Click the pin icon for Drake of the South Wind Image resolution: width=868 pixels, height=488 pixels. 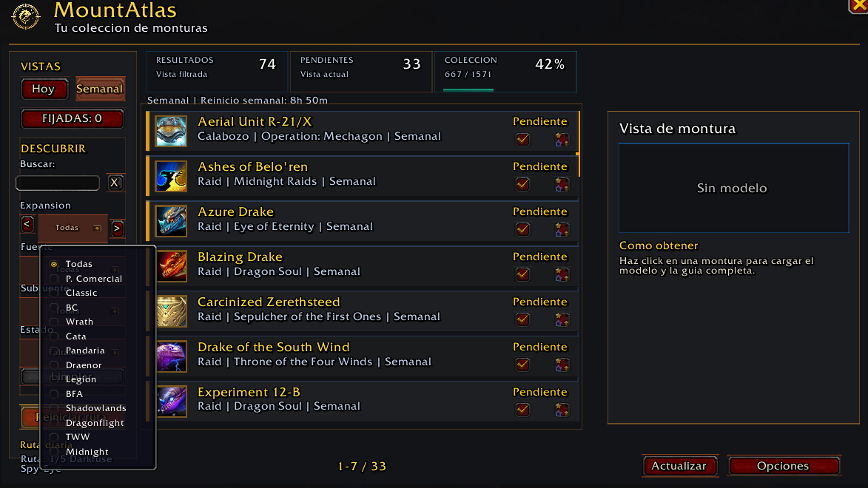click(x=562, y=365)
